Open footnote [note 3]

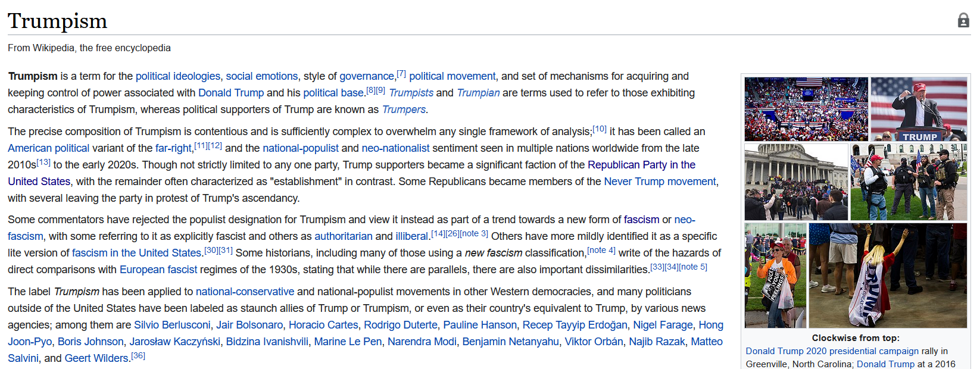(x=474, y=233)
